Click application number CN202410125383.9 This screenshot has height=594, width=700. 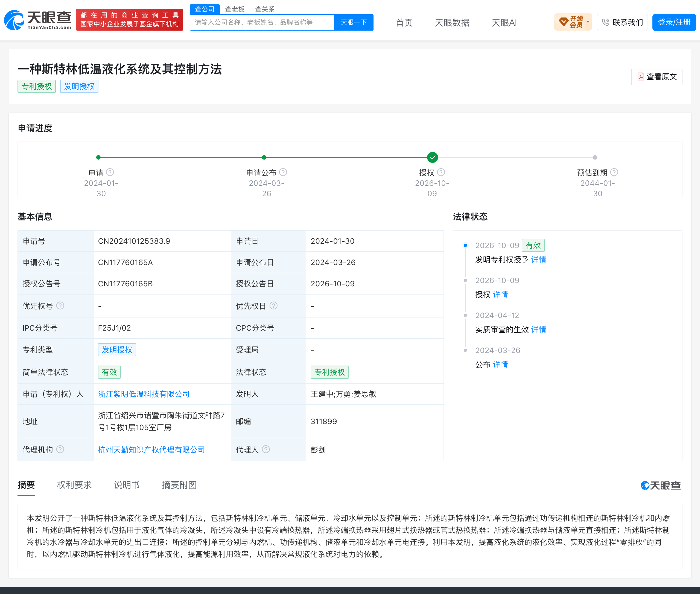[x=134, y=241]
